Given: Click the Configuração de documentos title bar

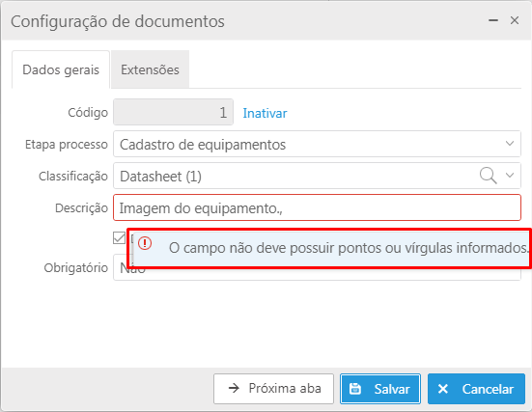Looking at the screenshot, I should click(x=238, y=21).
